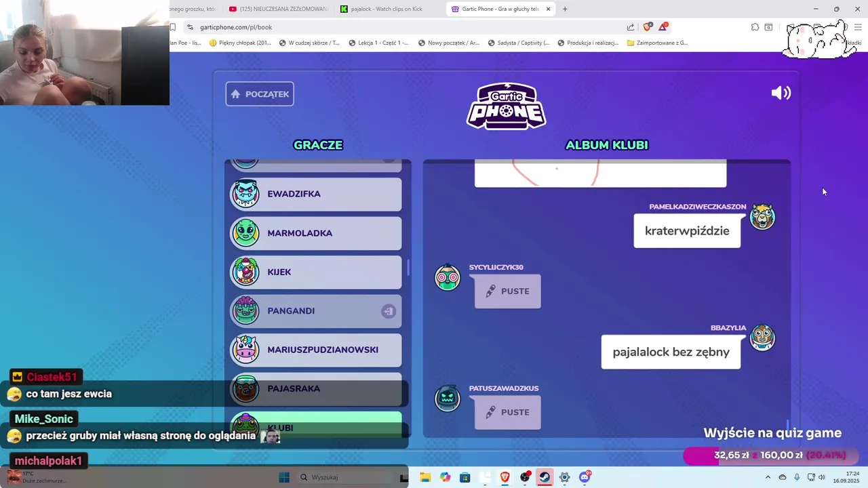Image resolution: width=868 pixels, height=488 pixels.
Task: Open Steam from the taskbar
Action: coord(545,477)
